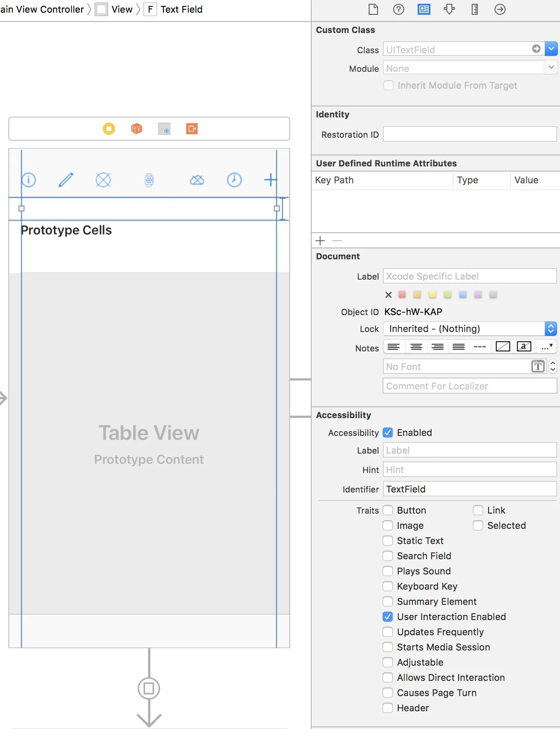This screenshot has width=560, height=729.
Task: Enable the Link trait checkbox
Action: [478, 510]
